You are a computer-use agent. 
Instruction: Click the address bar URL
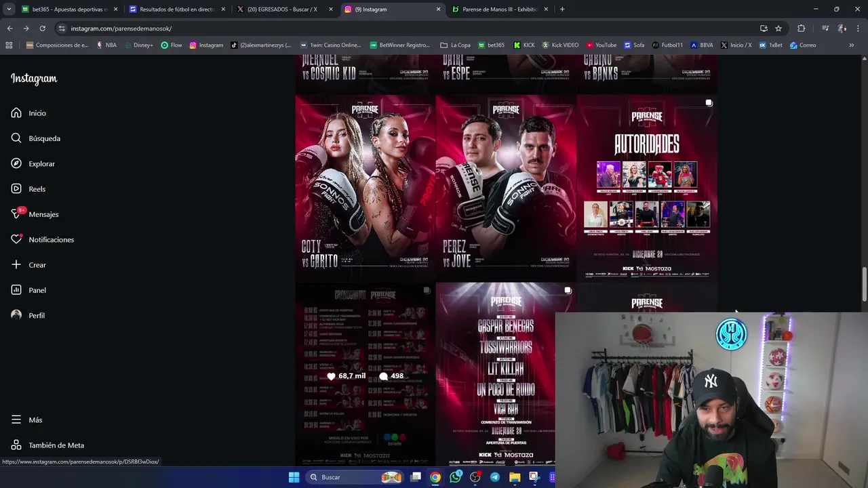pyautogui.click(x=121, y=28)
